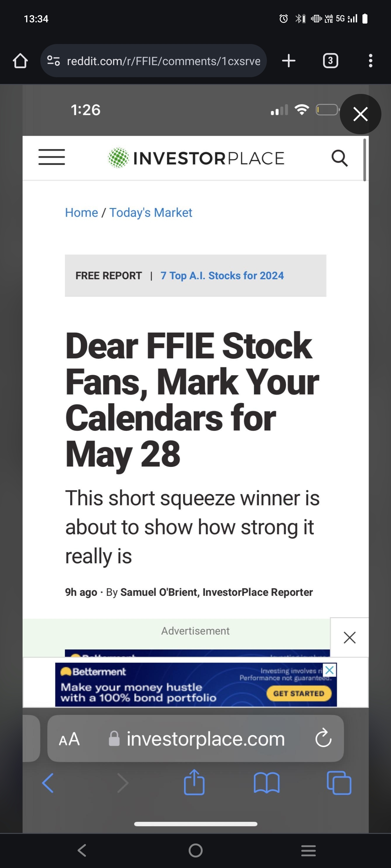This screenshot has width=391, height=868.
Task: Open Today's Market breadcrumb link
Action: pos(151,213)
